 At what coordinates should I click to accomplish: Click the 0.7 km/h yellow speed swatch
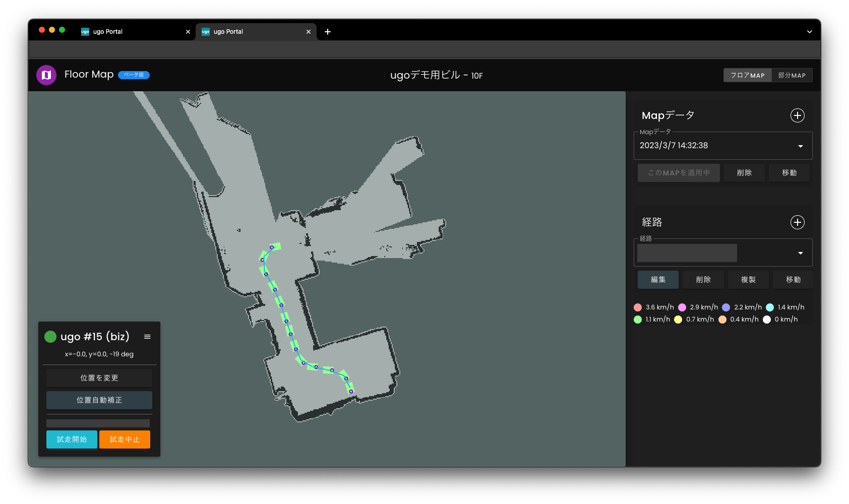click(678, 320)
